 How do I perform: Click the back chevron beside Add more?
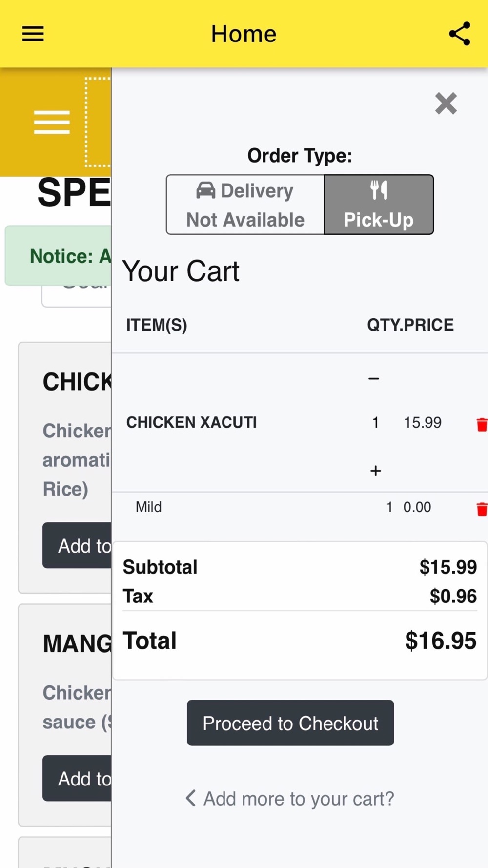pos(191,798)
